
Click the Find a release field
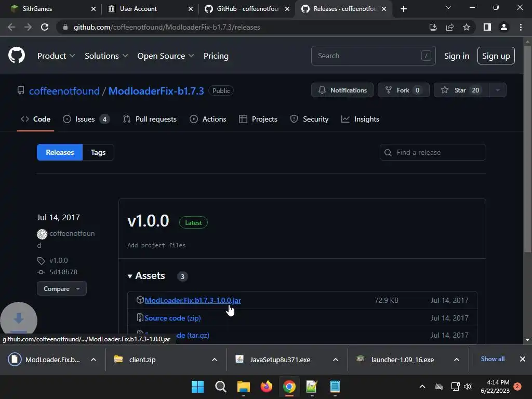click(433, 152)
